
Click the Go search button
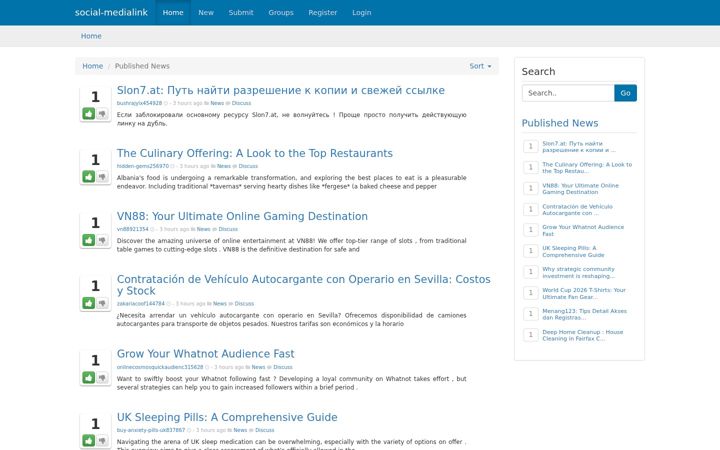pyautogui.click(x=625, y=93)
